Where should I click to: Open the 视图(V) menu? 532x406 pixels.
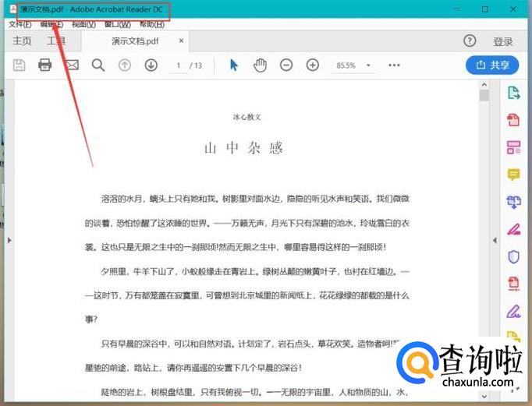point(83,24)
